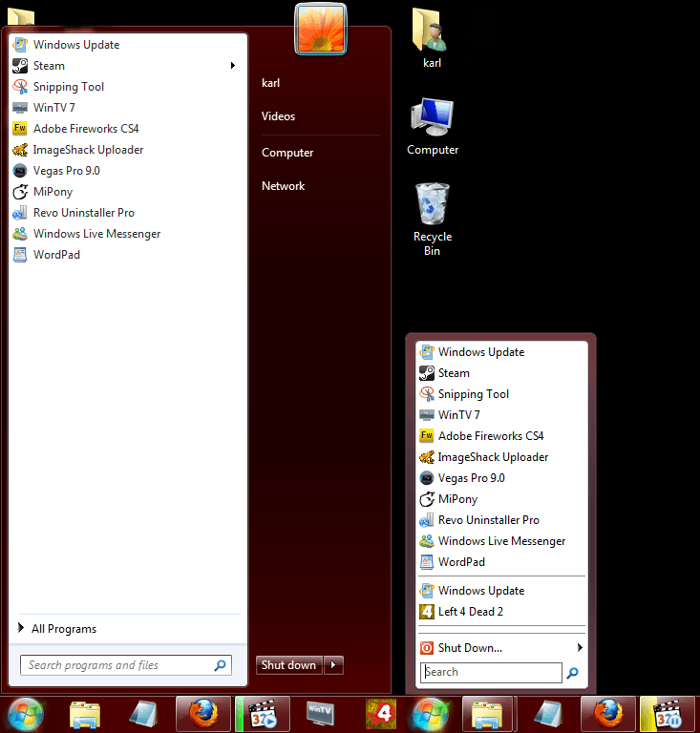Image resolution: width=700 pixels, height=733 pixels.
Task: Open the karl link in the Start menu right pane
Action: point(271,83)
